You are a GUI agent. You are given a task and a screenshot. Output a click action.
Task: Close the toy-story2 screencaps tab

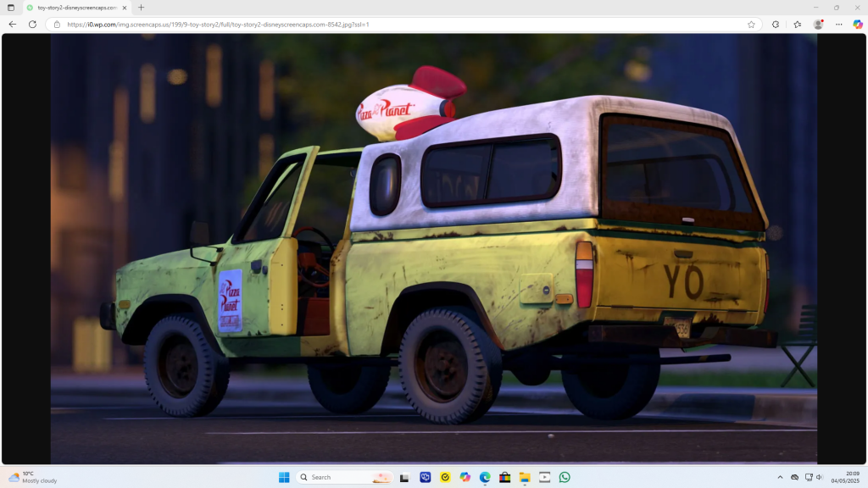point(125,8)
